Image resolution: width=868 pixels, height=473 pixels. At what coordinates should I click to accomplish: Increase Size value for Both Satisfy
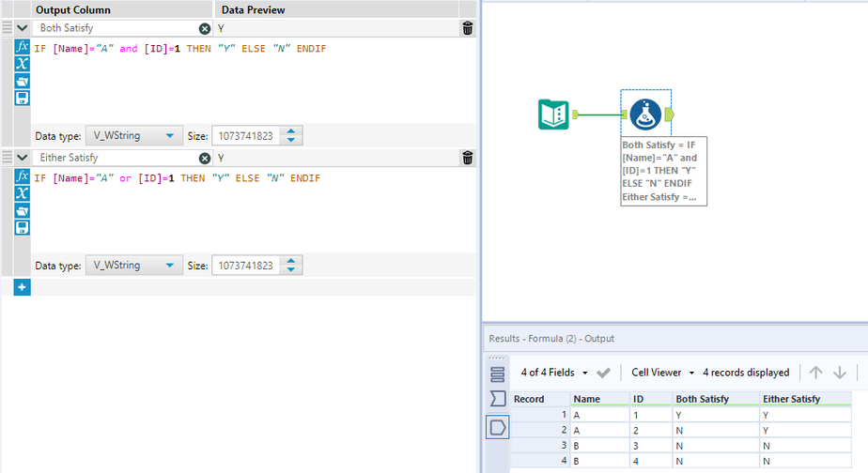(291, 131)
